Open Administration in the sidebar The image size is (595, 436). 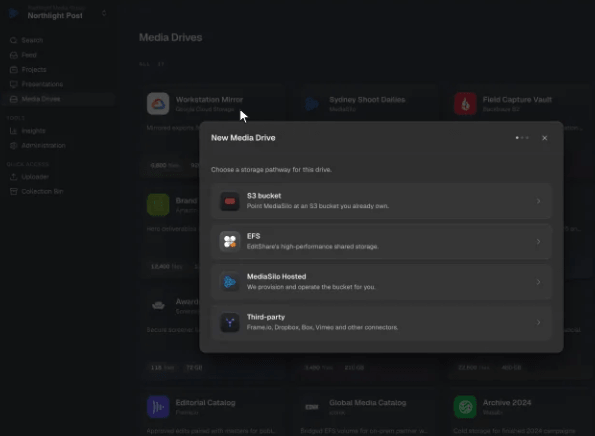(43, 145)
